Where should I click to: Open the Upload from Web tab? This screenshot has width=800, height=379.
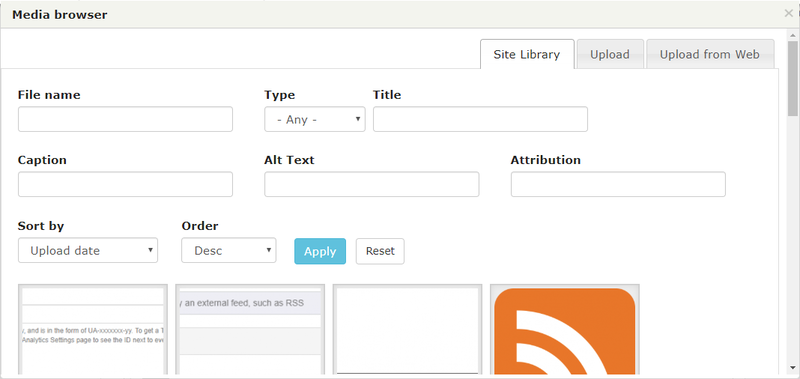(710, 54)
